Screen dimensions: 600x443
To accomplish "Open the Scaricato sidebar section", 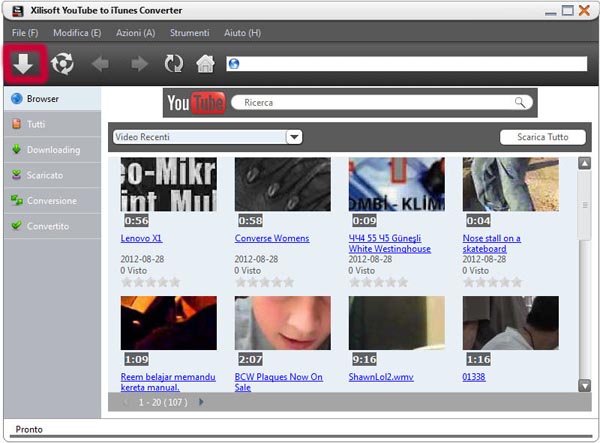I will (x=52, y=175).
